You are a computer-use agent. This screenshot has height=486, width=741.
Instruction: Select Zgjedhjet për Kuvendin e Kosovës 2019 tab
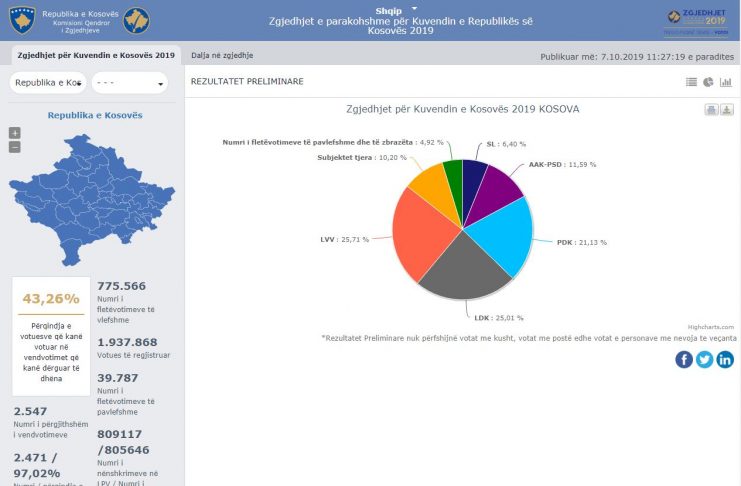[x=96, y=55]
